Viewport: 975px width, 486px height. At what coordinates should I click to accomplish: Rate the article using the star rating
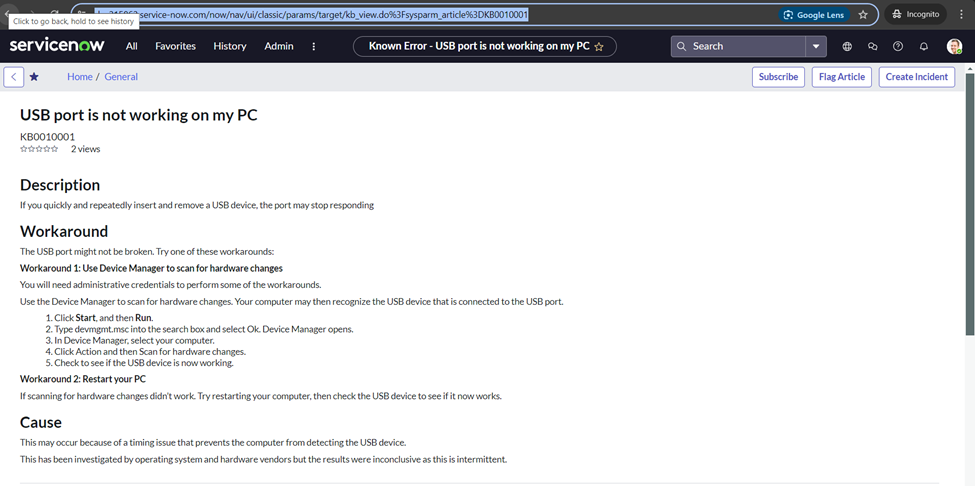click(39, 149)
